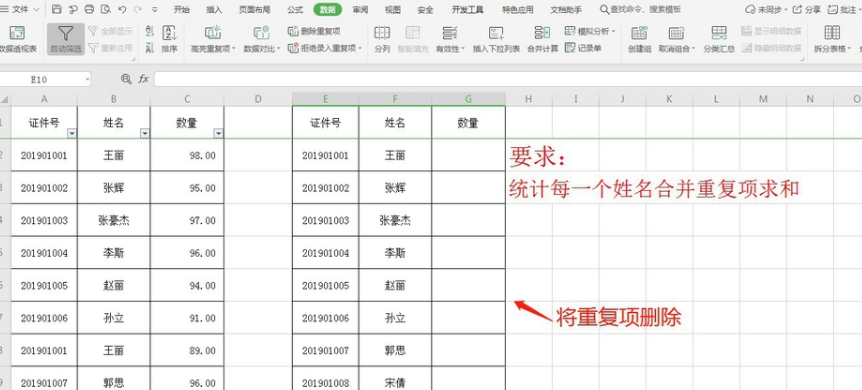Click the zoom magnifier icon beside fx

[126, 79]
